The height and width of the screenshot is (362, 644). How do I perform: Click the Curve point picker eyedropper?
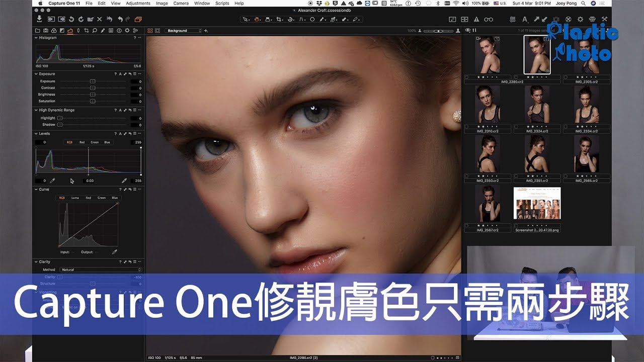(x=114, y=252)
